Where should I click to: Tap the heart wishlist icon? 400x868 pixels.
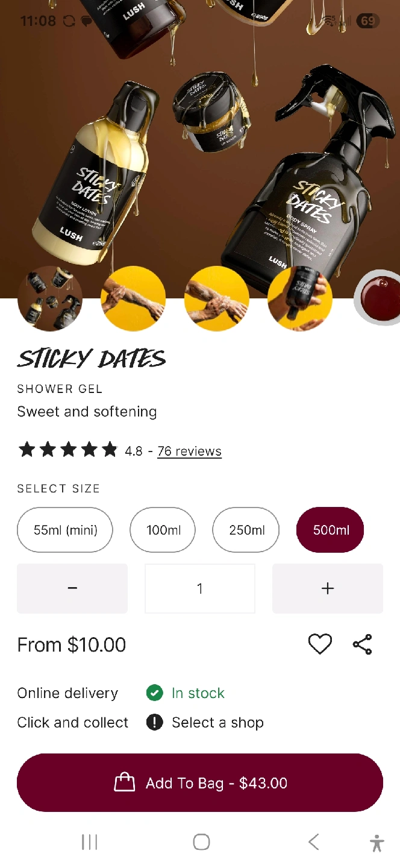320,644
